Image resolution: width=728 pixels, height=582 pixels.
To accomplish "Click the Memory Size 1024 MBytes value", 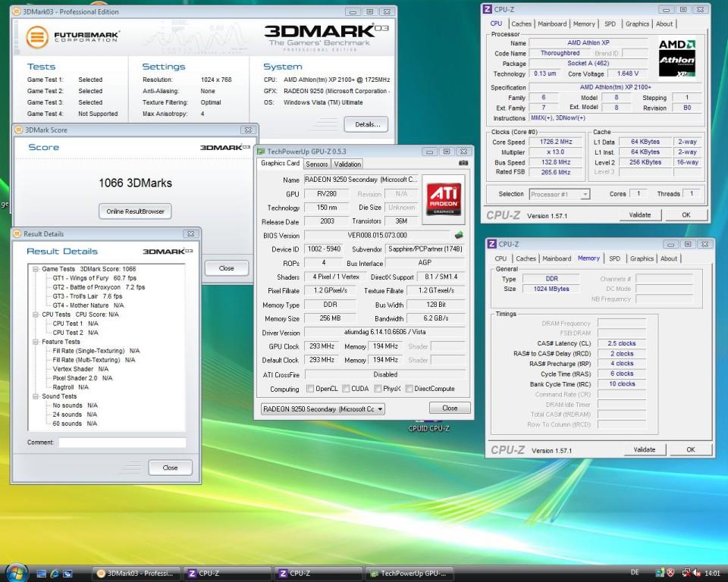I will pos(551,289).
